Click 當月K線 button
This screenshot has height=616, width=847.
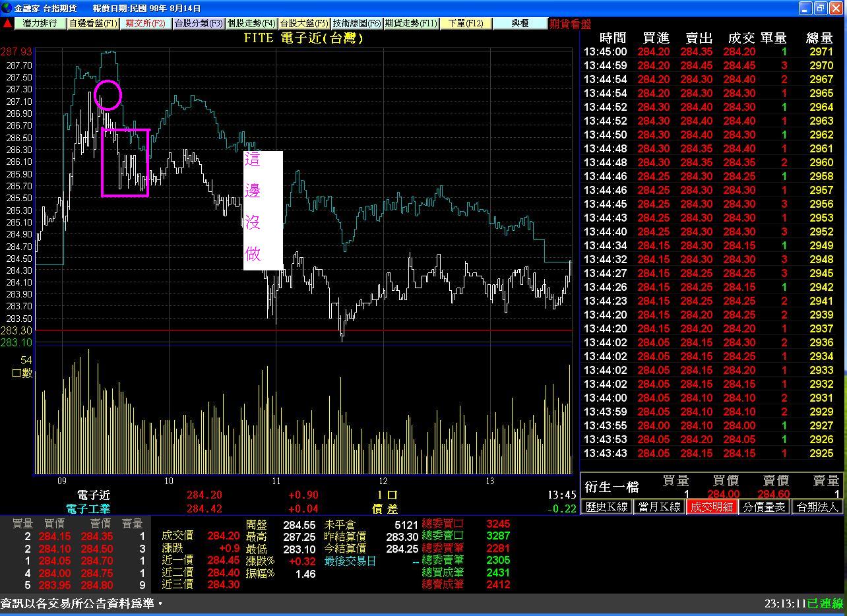click(x=658, y=507)
